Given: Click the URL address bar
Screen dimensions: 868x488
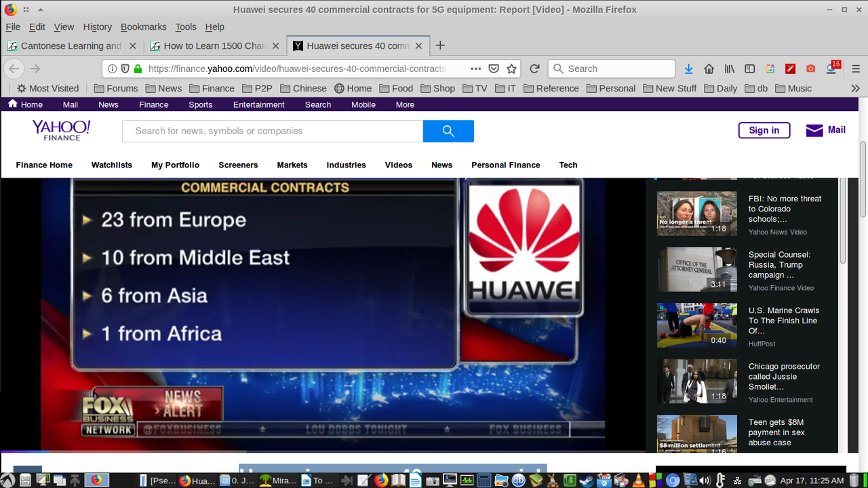Looking at the screenshot, I should coord(312,68).
